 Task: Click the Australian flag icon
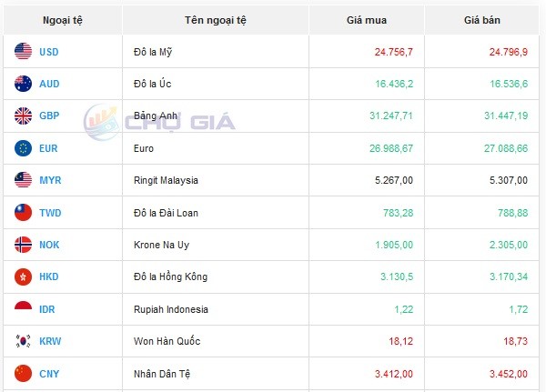(24, 84)
